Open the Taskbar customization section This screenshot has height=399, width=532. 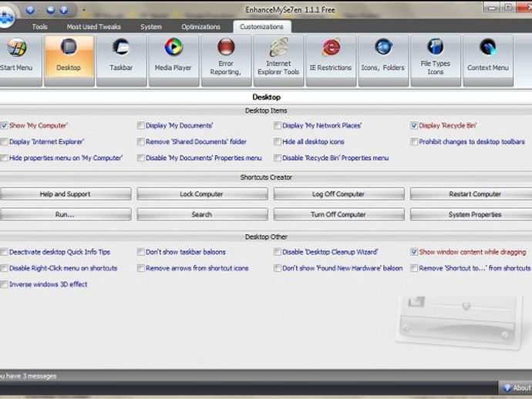(121, 60)
